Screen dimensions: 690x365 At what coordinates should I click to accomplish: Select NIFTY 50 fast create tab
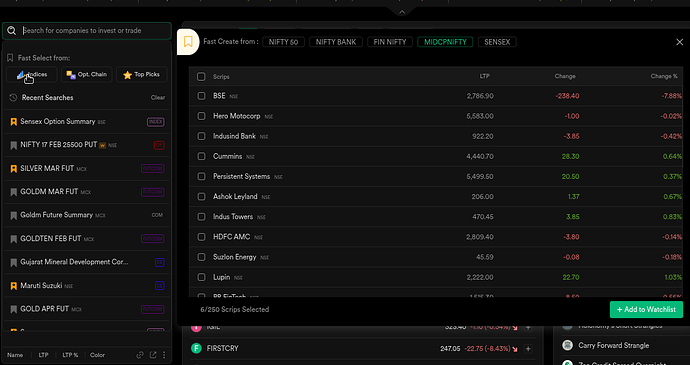coord(283,42)
